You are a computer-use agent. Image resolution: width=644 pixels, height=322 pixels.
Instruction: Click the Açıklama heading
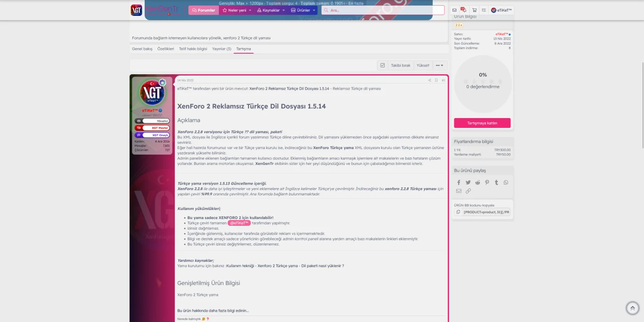[x=189, y=120]
